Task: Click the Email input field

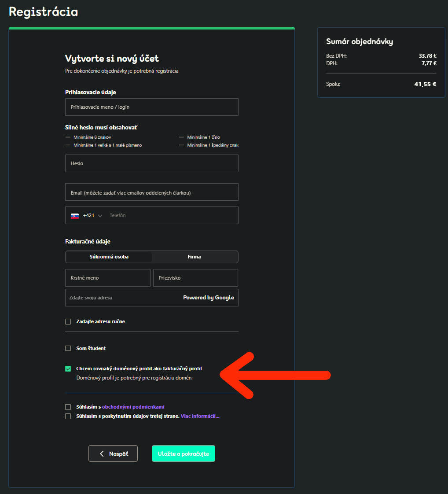Action: click(152, 192)
